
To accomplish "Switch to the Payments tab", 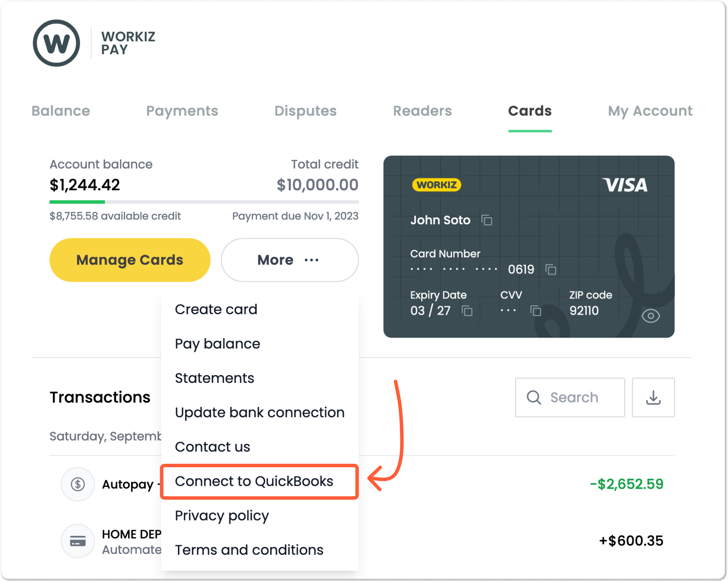I will 182,111.
